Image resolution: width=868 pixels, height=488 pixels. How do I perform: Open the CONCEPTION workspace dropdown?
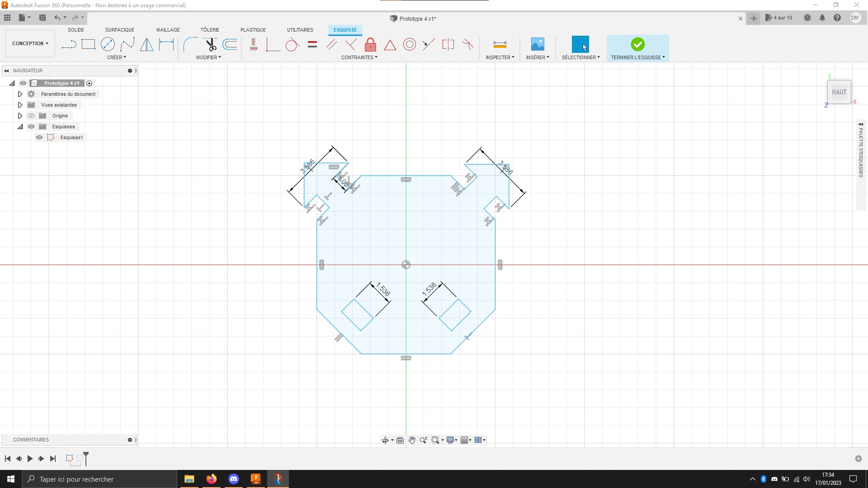click(x=30, y=43)
